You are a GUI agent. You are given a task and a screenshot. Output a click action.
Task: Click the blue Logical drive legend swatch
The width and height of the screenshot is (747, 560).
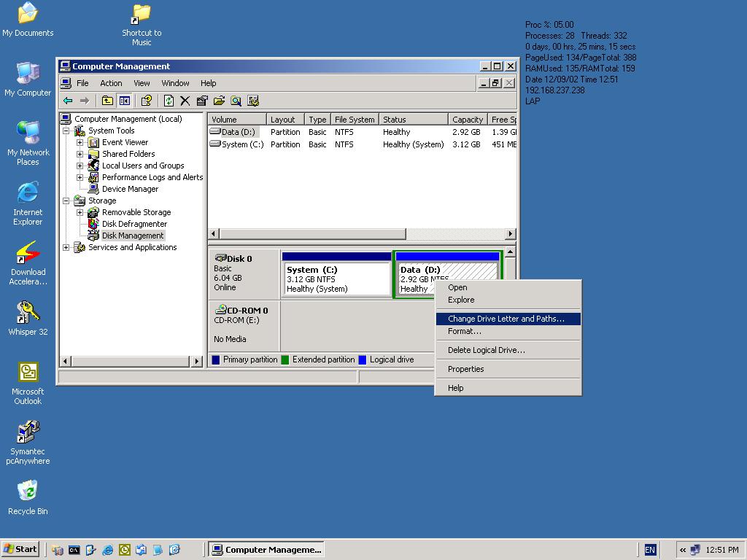pyautogui.click(x=362, y=359)
